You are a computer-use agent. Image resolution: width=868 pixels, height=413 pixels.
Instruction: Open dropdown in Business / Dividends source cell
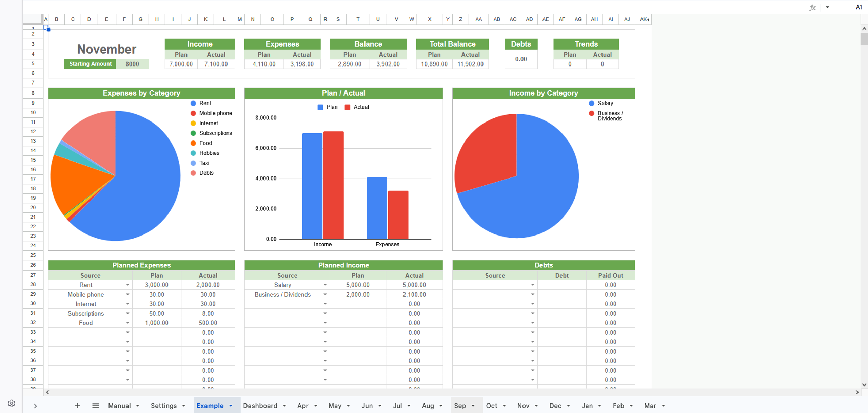(x=325, y=295)
